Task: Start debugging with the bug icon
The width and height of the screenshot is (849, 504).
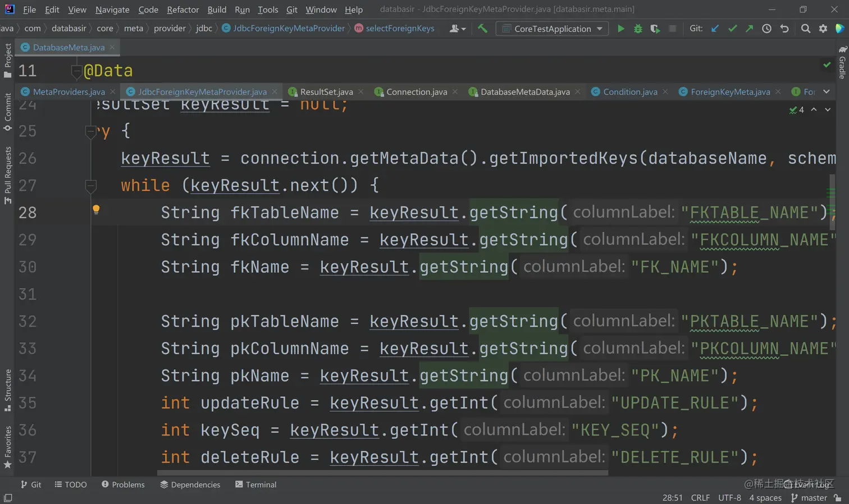Action: (638, 29)
